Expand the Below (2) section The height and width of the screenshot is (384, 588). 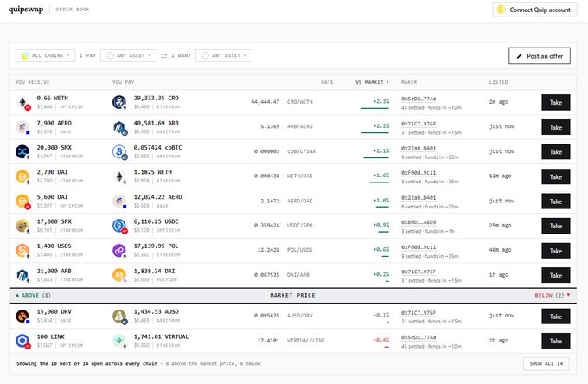click(553, 295)
